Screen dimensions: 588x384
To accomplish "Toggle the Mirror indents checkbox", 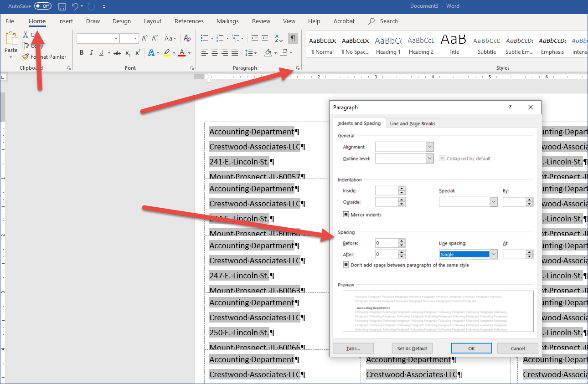I will pyautogui.click(x=346, y=215).
